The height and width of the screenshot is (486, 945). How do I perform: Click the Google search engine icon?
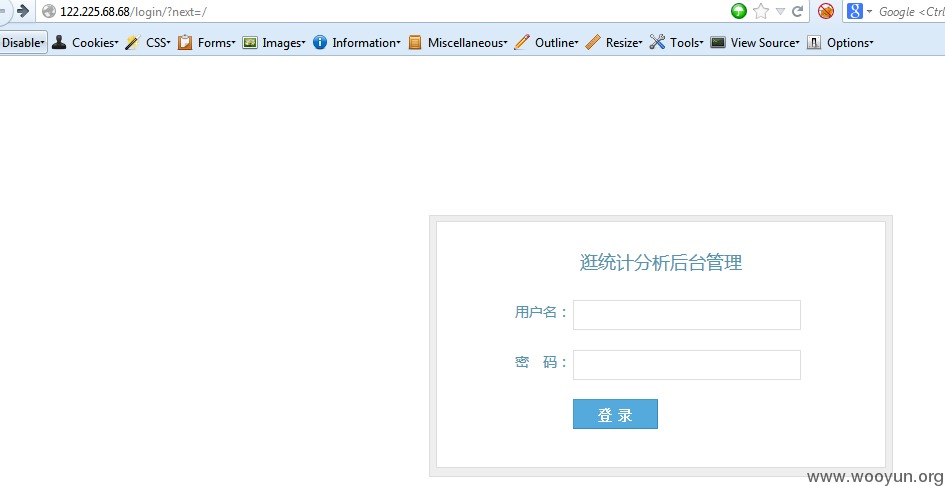[x=855, y=11]
